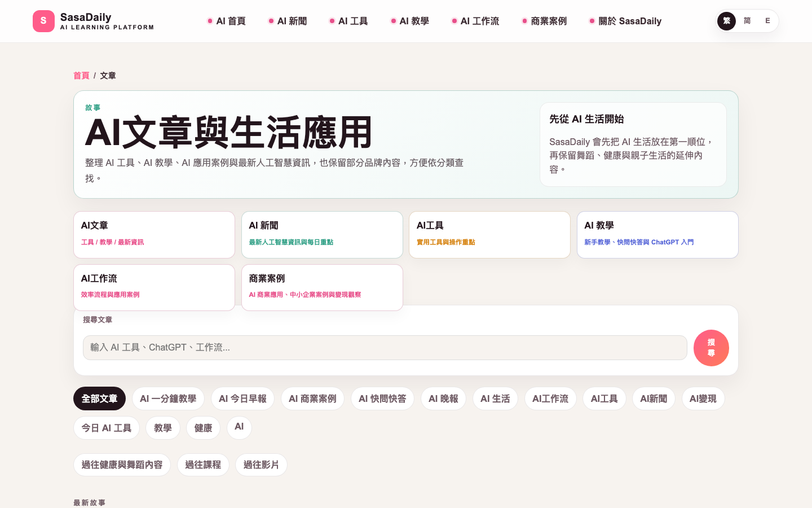Open AI 工作流 in the top navigation
The height and width of the screenshot is (508, 812).
[475, 21]
